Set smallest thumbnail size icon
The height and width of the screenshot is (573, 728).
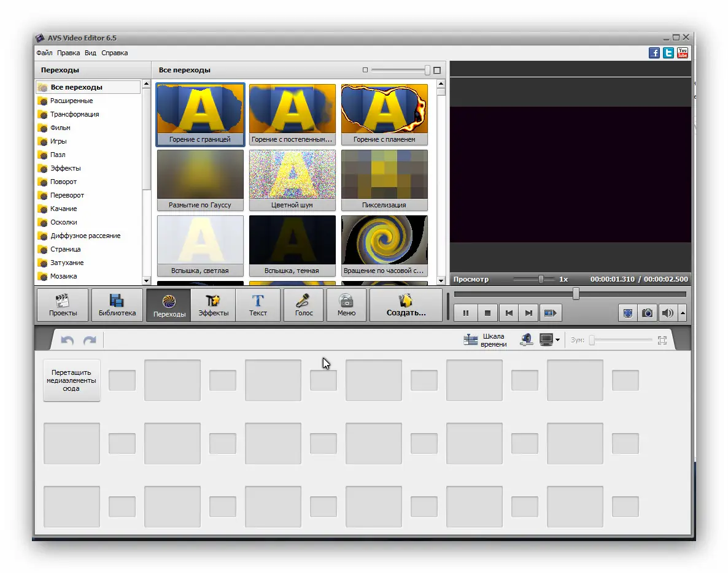coord(365,70)
